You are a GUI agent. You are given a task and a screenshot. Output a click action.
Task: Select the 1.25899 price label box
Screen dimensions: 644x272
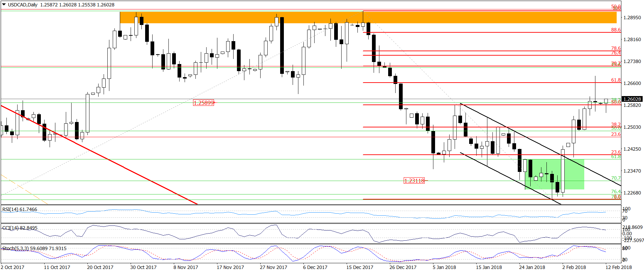tap(204, 103)
